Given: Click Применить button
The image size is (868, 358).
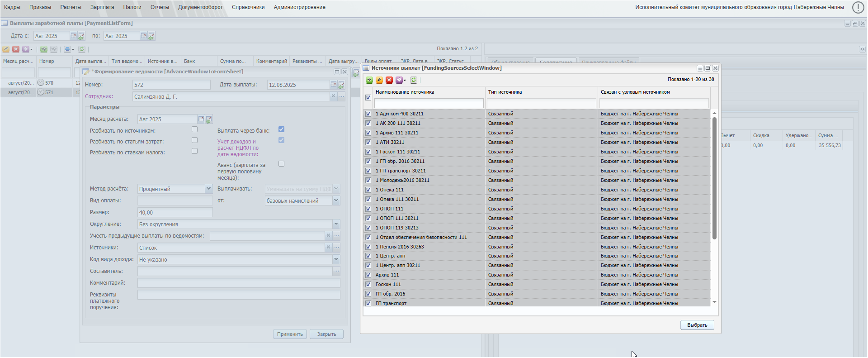Looking at the screenshot, I should coord(290,334).
